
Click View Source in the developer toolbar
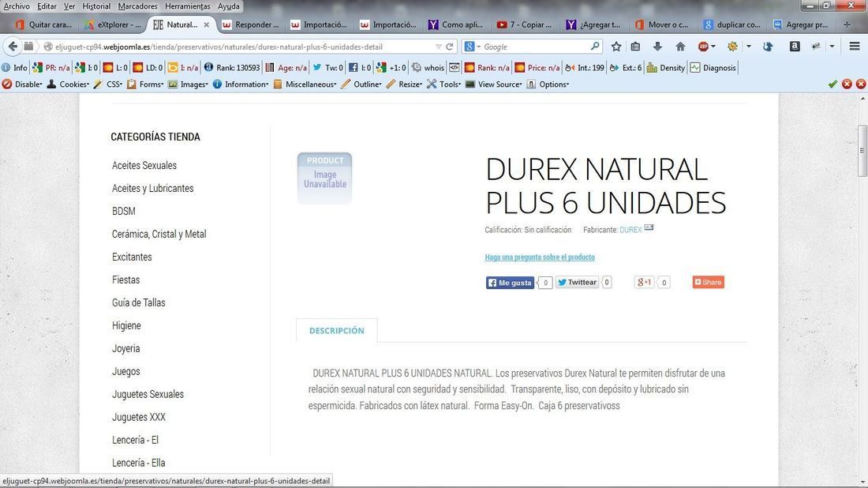coord(494,84)
